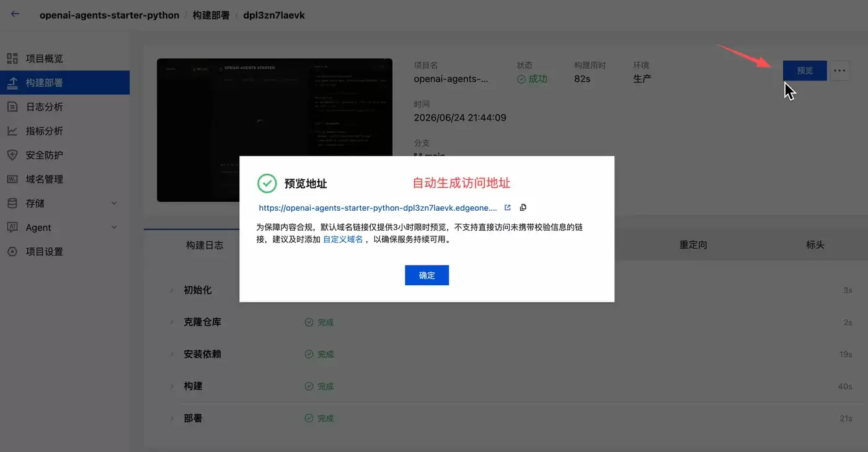Screen dimensions: 868x452
Task: Open the 项目概览 sidebar icon
Action: click(x=12, y=58)
